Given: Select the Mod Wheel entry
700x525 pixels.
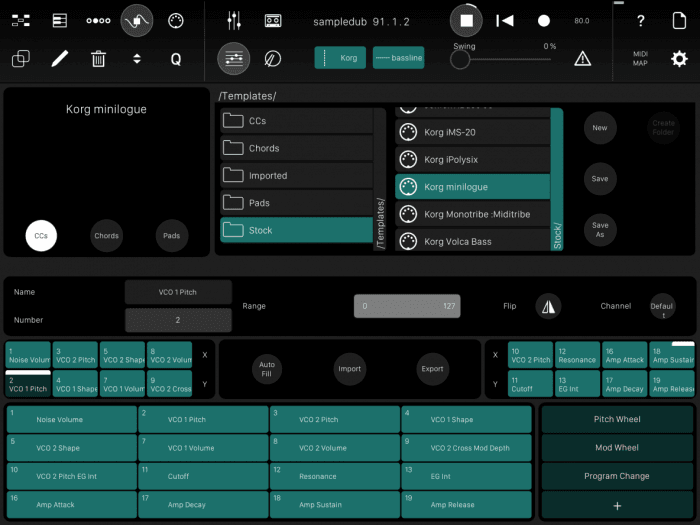Looking at the screenshot, I should (x=617, y=447).
